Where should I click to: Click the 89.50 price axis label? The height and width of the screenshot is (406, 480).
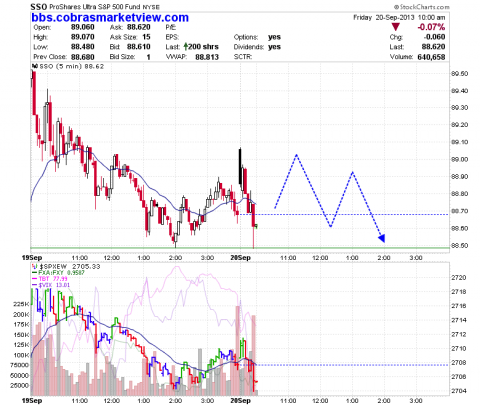coord(459,74)
